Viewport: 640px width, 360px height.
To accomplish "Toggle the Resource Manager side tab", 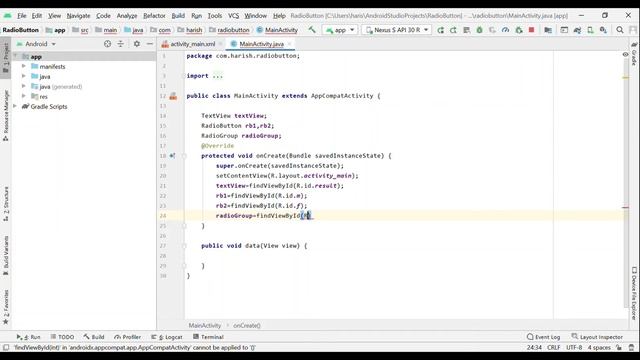I will 6,115.
